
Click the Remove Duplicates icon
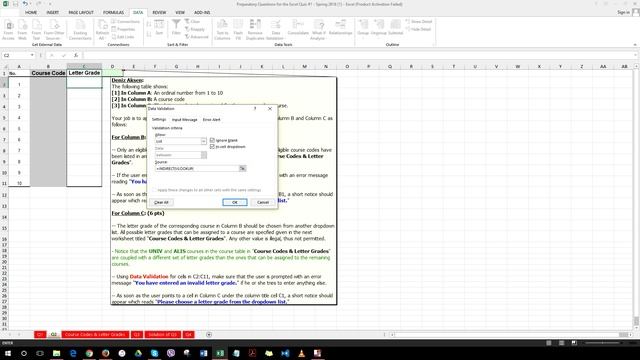(255, 30)
